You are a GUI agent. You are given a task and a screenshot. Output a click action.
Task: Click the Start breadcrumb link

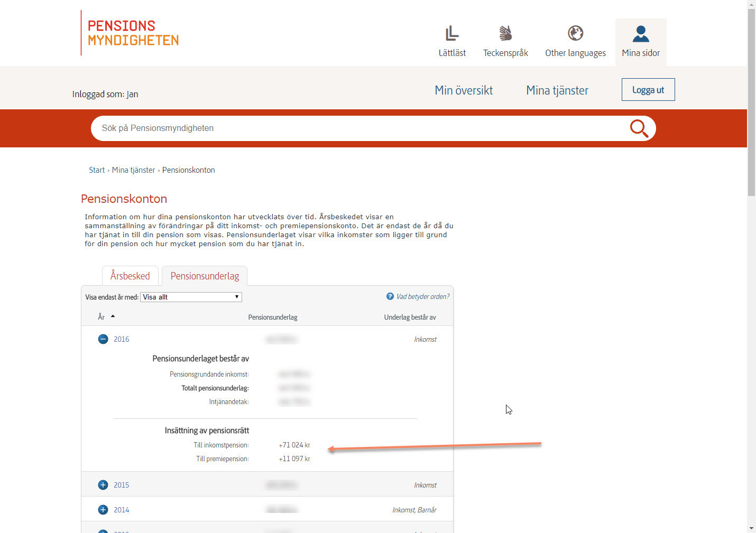click(97, 170)
